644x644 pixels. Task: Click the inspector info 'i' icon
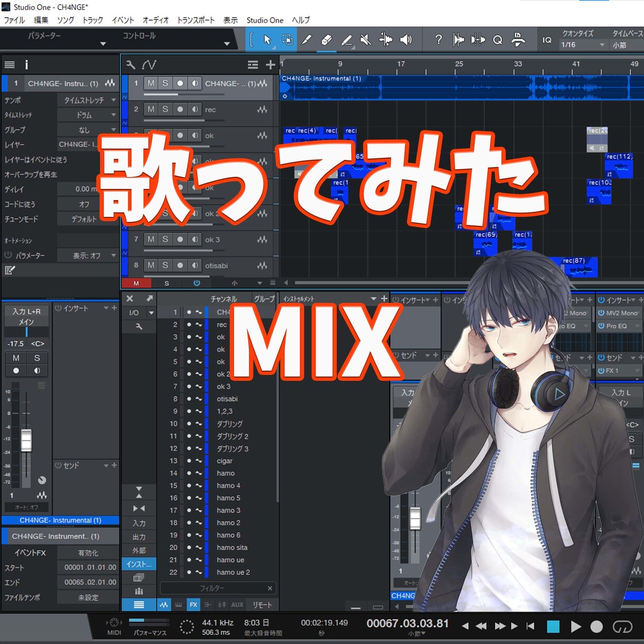(x=26, y=65)
